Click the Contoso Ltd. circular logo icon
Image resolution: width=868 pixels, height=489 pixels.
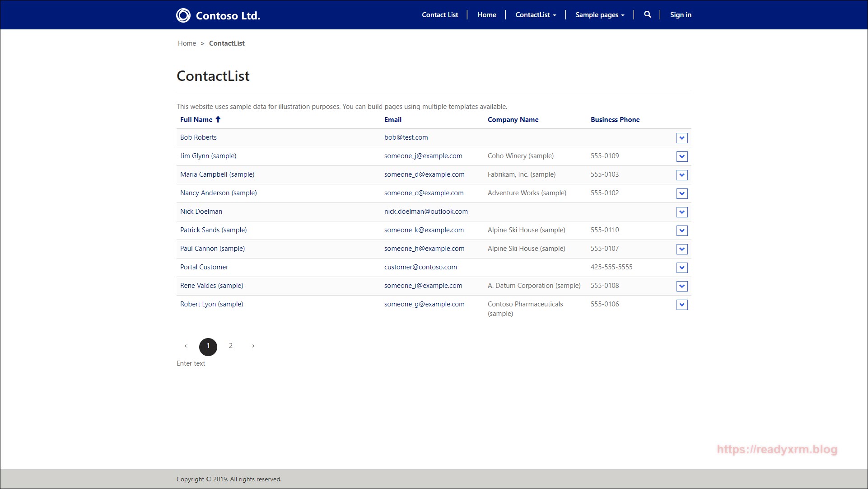pyautogui.click(x=183, y=15)
